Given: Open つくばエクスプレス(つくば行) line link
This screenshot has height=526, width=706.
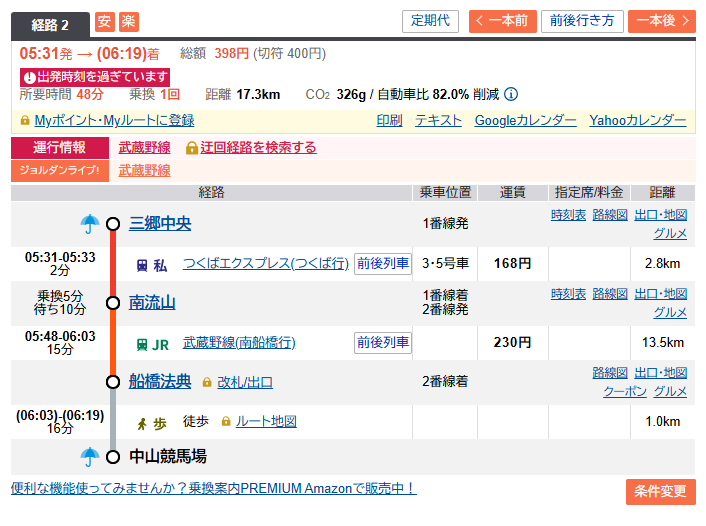Looking at the screenshot, I should click(266, 263).
